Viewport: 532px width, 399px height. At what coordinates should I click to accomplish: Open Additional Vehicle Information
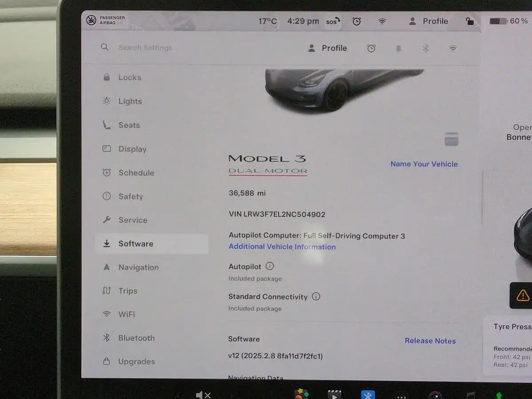click(x=282, y=247)
